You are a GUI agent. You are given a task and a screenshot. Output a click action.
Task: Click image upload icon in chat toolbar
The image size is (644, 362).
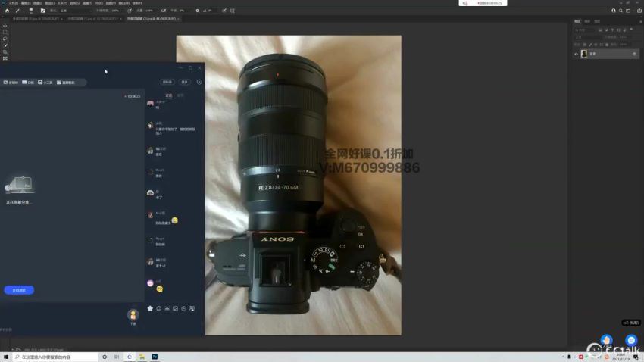(x=175, y=308)
